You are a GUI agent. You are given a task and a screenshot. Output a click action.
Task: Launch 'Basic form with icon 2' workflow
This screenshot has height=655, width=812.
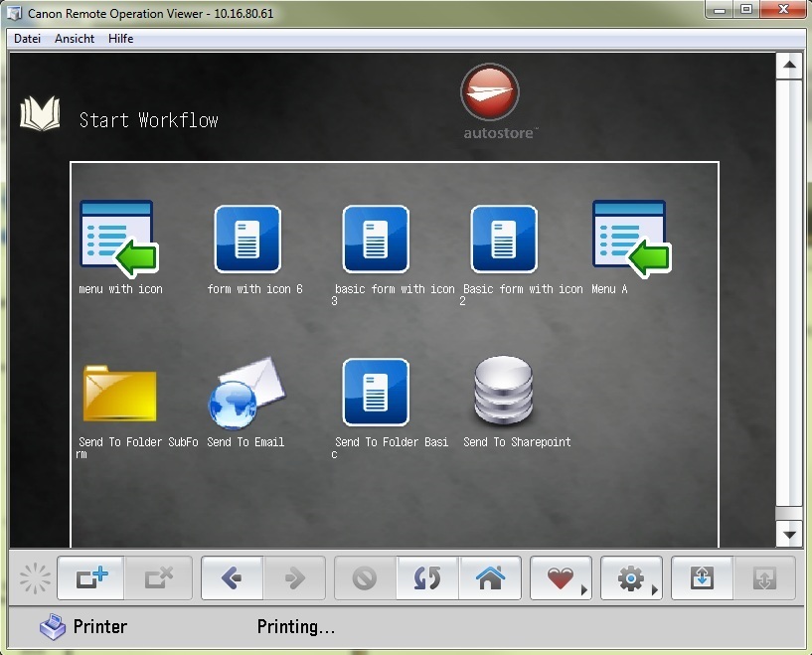click(x=504, y=239)
